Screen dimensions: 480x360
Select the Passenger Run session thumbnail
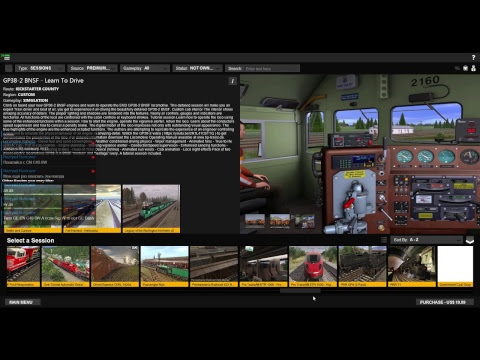pos(165,266)
